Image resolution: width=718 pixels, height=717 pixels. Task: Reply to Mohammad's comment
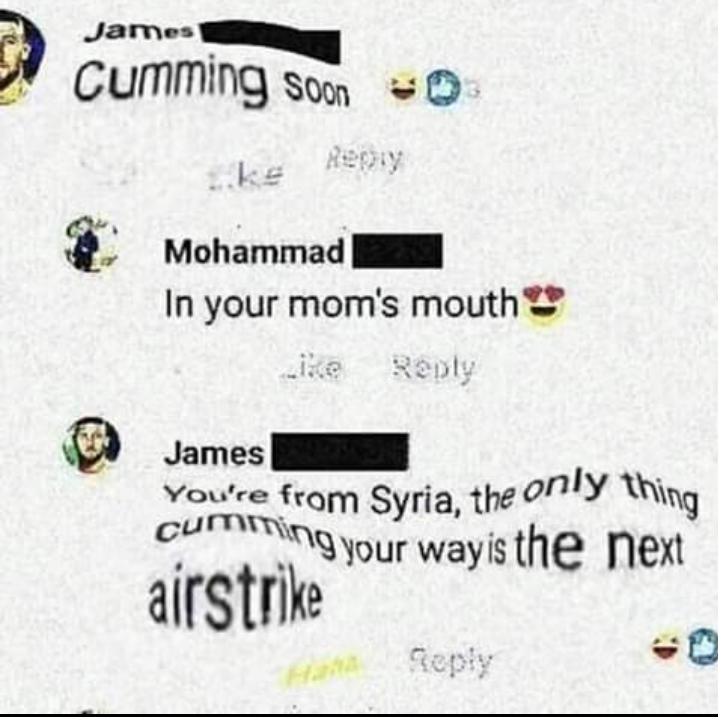[x=434, y=369]
